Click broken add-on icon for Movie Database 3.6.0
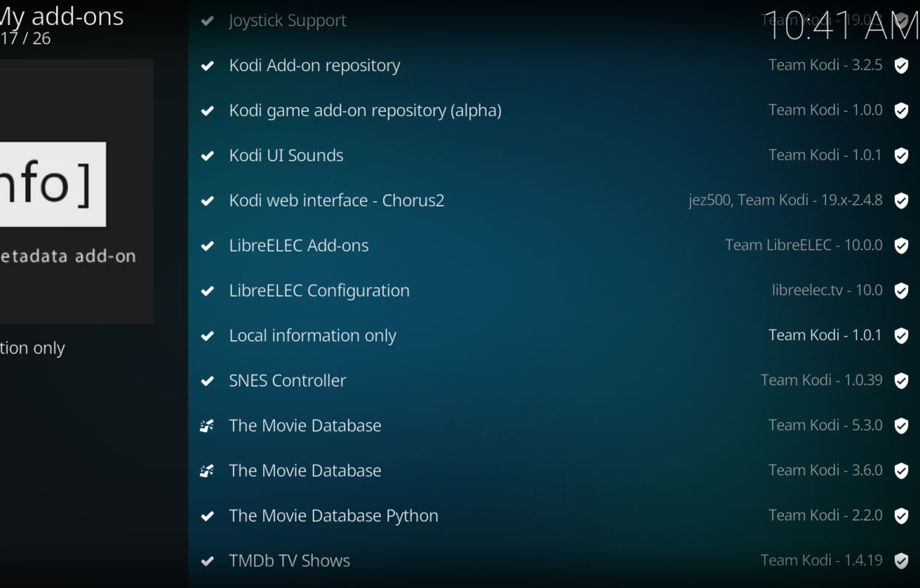The image size is (920, 588). tap(207, 471)
